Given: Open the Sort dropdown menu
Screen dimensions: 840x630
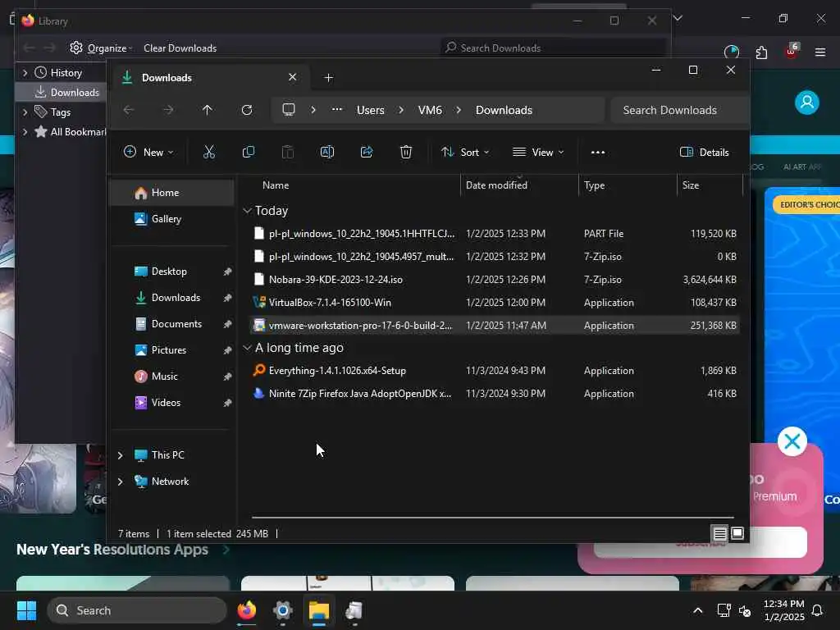Looking at the screenshot, I should [x=464, y=152].
